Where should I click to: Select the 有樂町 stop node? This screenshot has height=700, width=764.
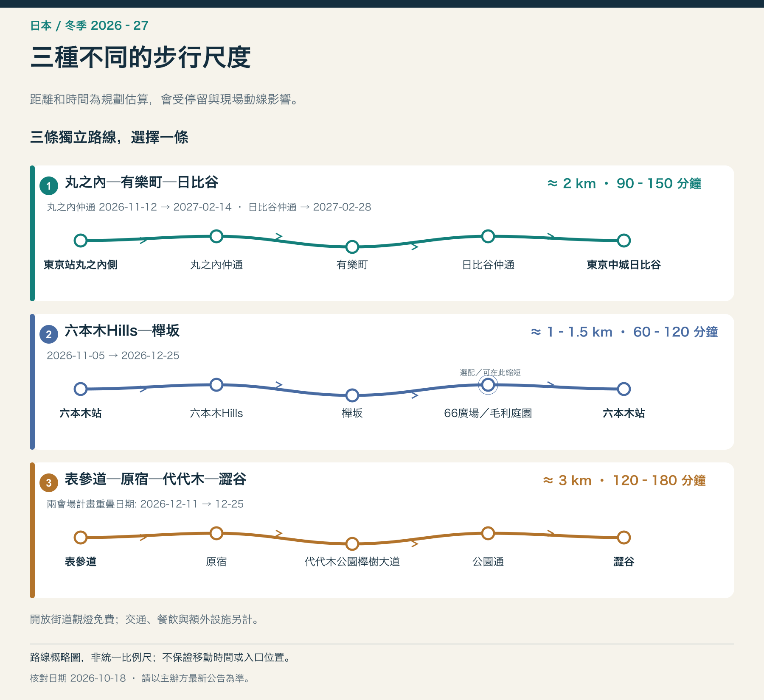352,246
